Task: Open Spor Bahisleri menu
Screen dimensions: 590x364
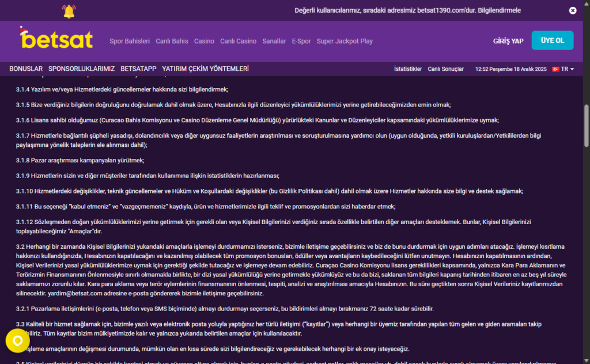Action: point(130,41)
